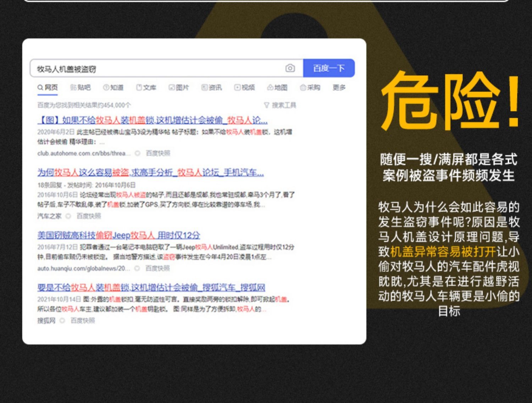Image resolution: width=532 pixels, height=403 pixels.
Task: Click the date 2016年7月12日 in the third result
Action: [57, 247]
